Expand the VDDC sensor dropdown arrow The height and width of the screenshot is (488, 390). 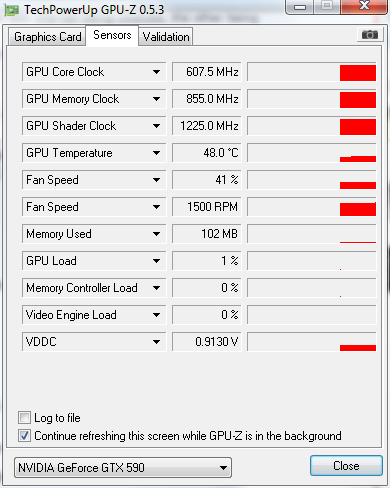tap(156, 342)
